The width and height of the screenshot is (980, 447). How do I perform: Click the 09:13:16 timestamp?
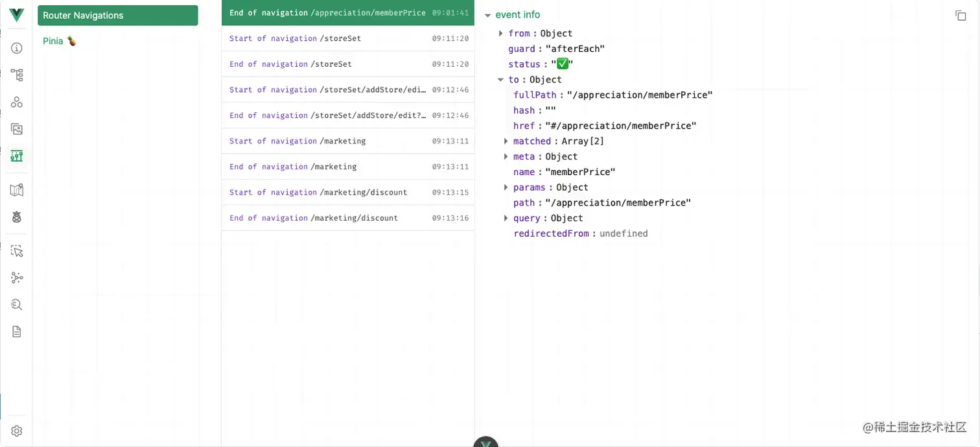pyautogui.click(x=450, y=218)
